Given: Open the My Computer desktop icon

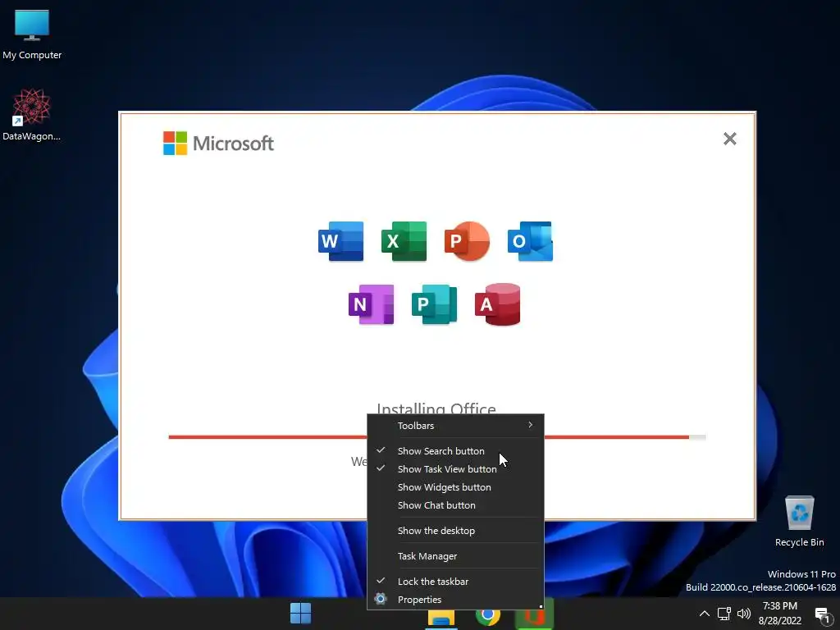Looking at the screenshot, I should point(32,34).
